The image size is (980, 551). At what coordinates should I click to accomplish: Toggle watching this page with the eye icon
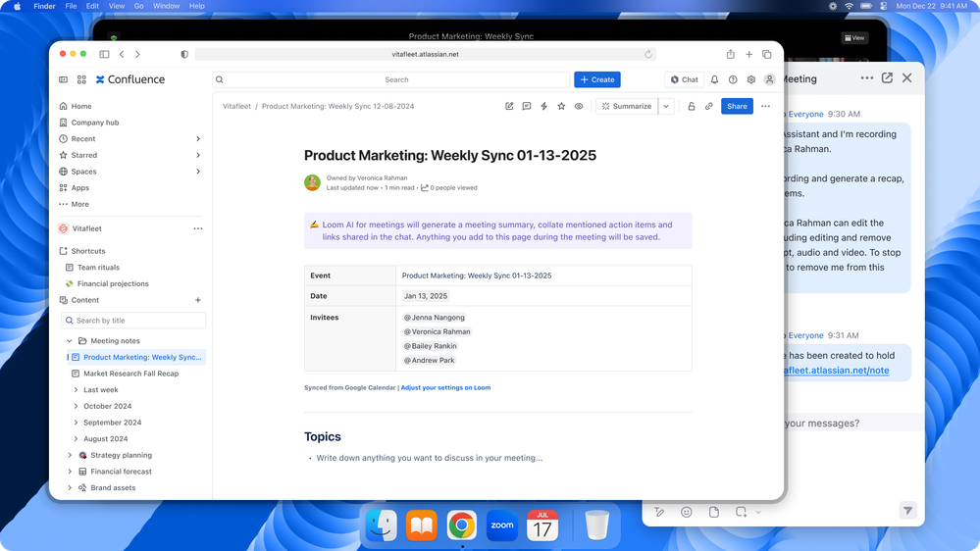point(579,106)
